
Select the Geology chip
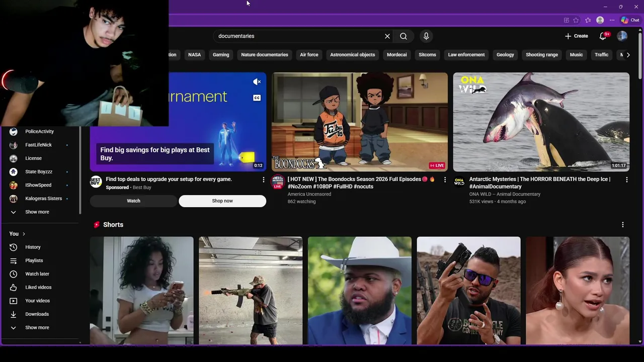point(505,55)
